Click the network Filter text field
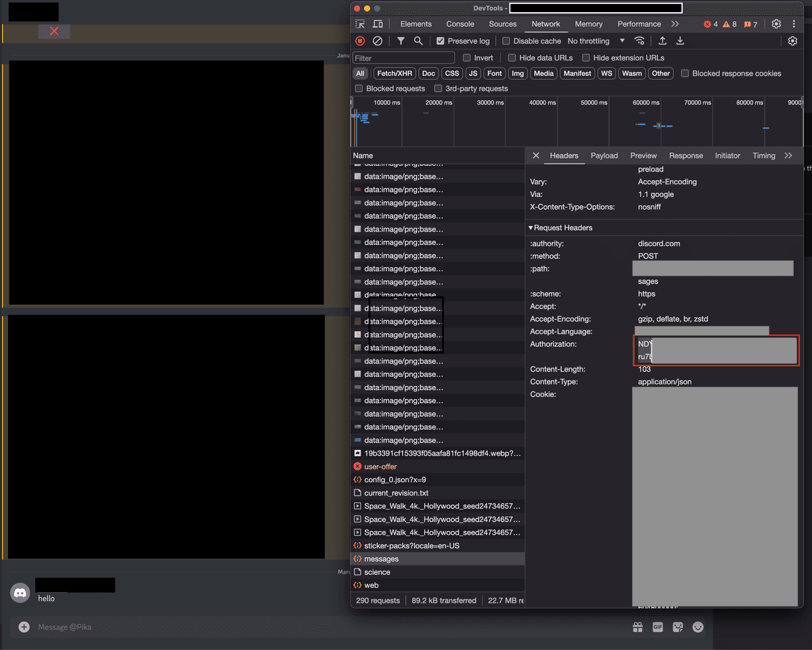The width and height of the screenshot is (812, 650). pyautogui.click(x=404, y=58)
